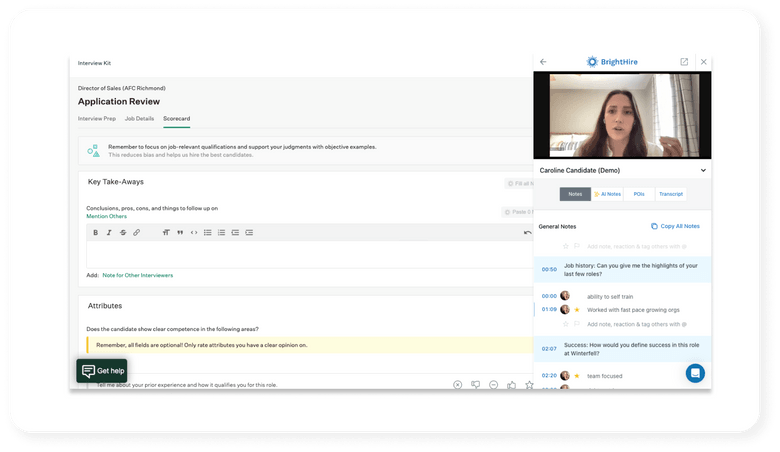Give thumbs up on prior experience question

[511, 385]
